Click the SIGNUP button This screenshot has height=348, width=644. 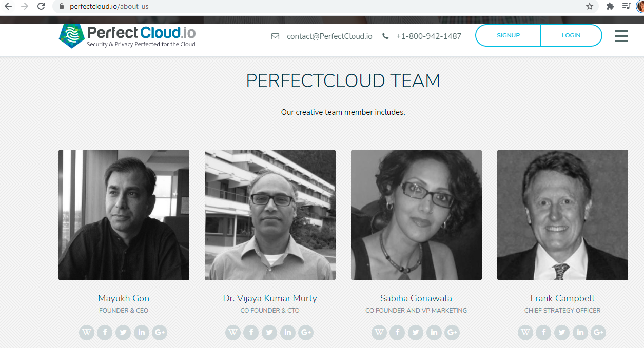508,36
